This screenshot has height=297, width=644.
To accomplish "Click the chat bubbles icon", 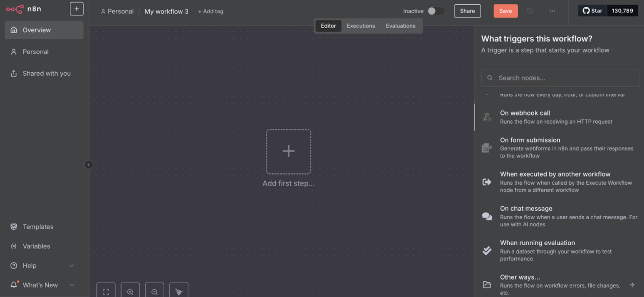I will [487, 216].
